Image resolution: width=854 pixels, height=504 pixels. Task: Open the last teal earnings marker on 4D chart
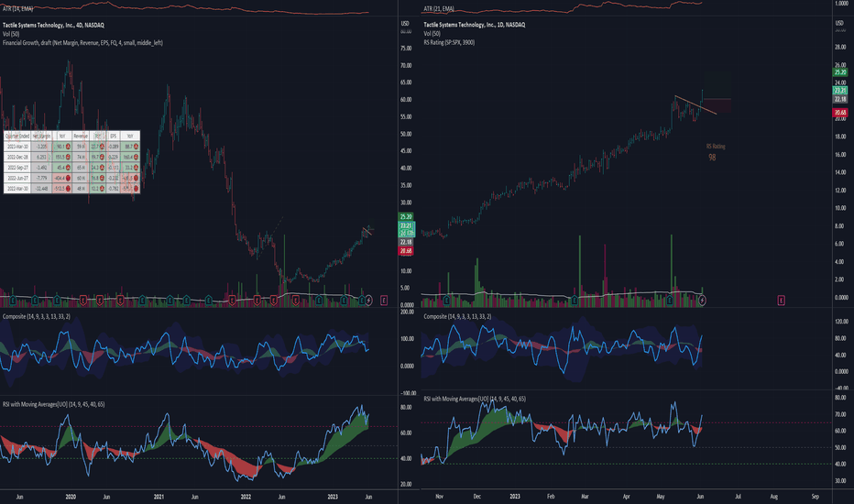[362, 301]
